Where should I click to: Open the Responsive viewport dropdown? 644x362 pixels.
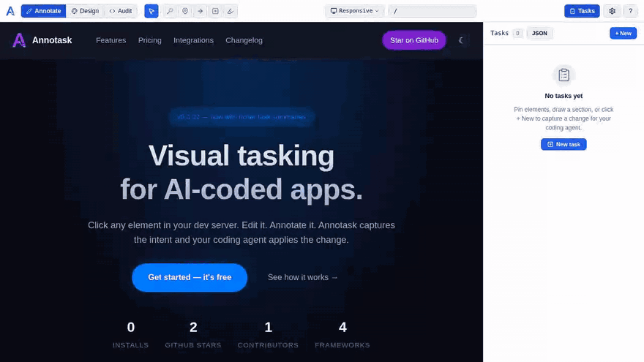(x=355, y=11)
